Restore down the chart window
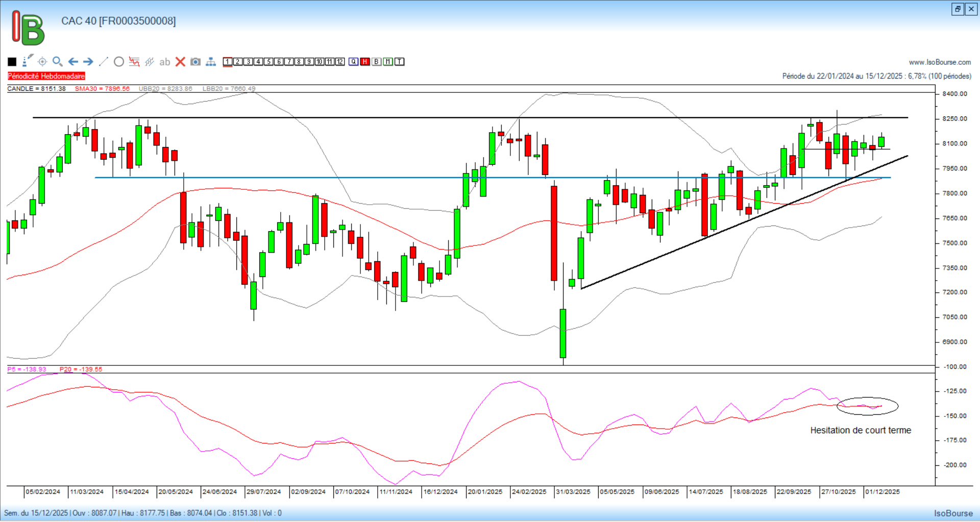Screen dimensions: 980x522 958,9
